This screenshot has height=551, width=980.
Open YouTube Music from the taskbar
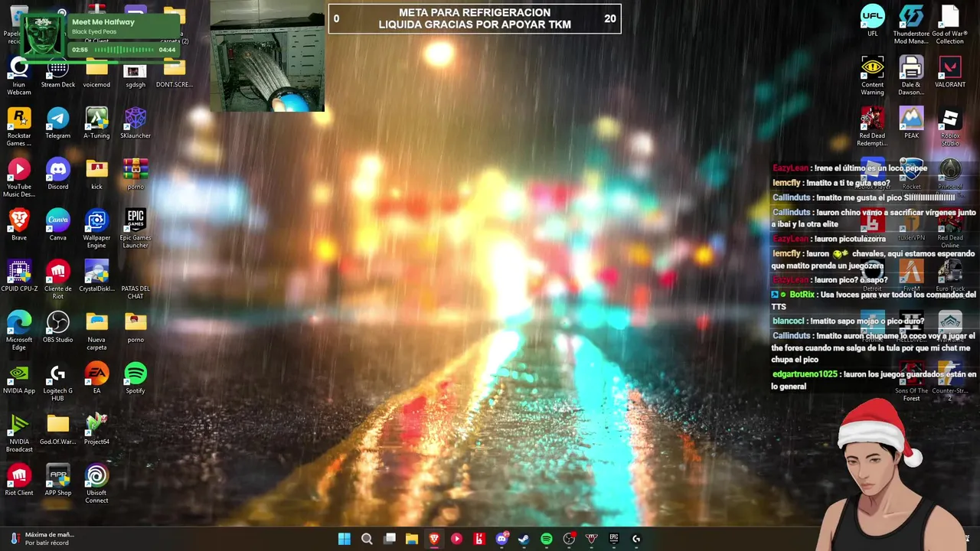pos(456,539)
